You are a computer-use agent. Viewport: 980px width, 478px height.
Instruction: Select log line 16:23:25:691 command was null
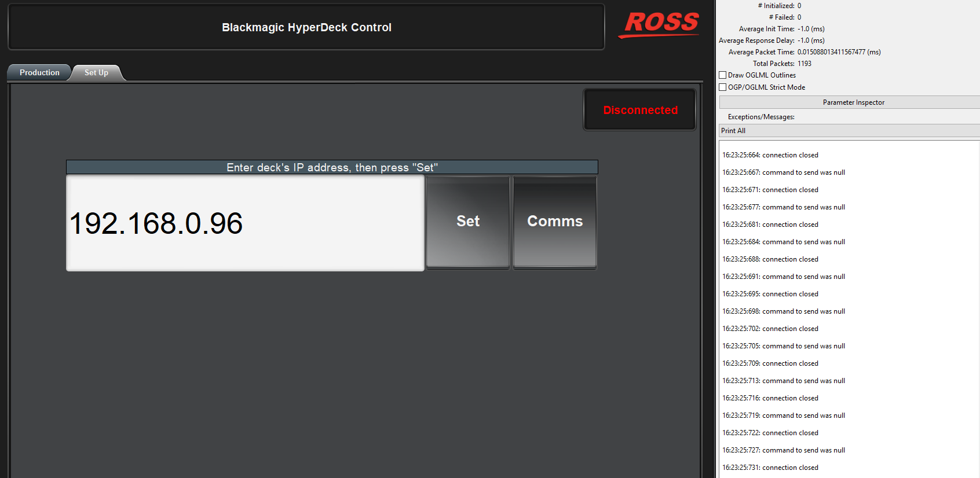[784, 277]
